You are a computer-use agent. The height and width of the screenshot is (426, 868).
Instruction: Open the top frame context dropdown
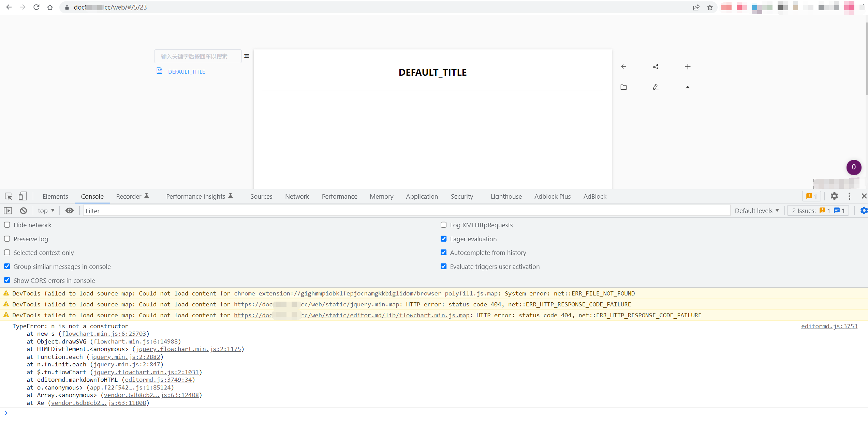[45, 211]
